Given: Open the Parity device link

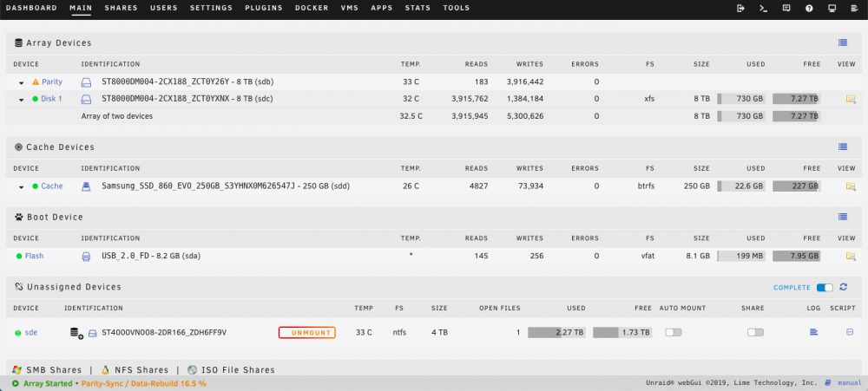Looking at the screenshot, I should tap(52, 81).
